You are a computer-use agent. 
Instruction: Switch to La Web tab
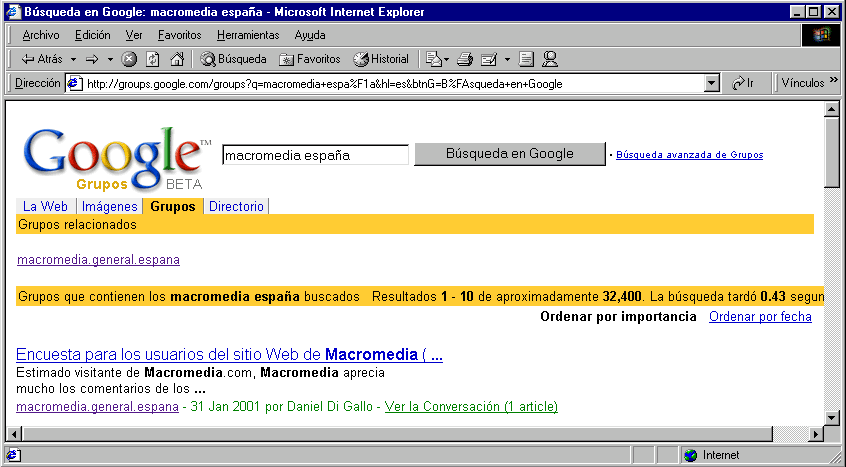(x=45, y=207)
